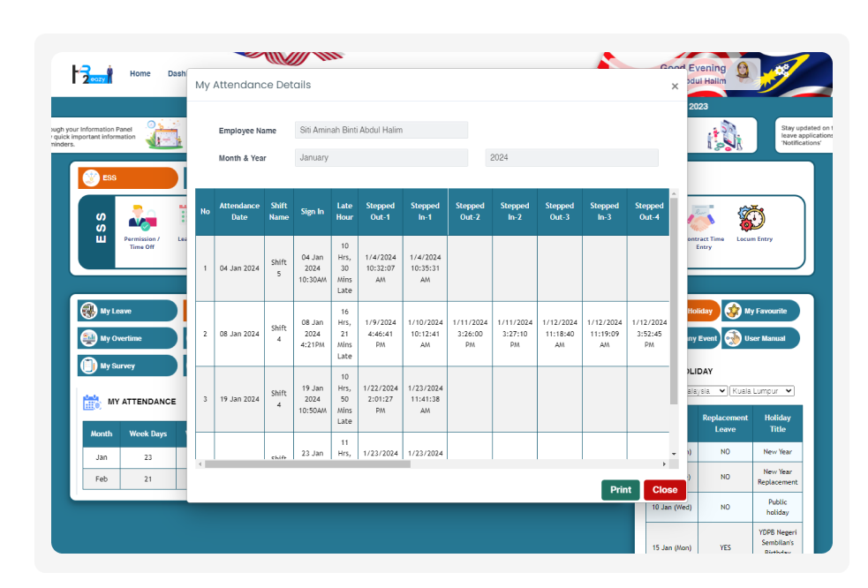Click the My Leave icon

coord(89,311)
